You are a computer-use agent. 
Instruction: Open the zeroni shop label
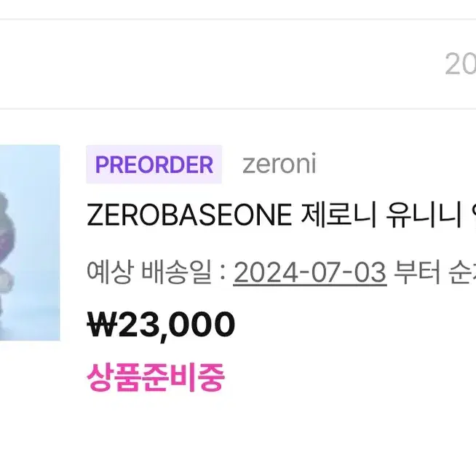(x=279, y=164)
